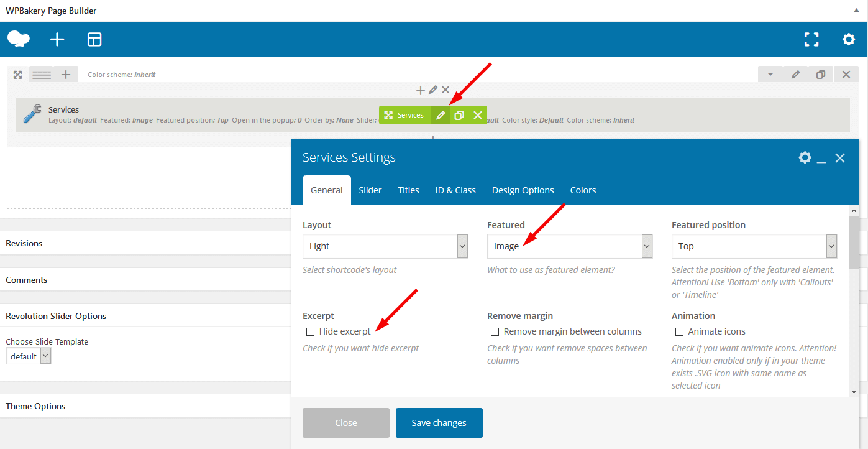Edit Services element with green pencil
Image resolution: width=868 pixels, height=449 pixels.
tap(441, 115)
